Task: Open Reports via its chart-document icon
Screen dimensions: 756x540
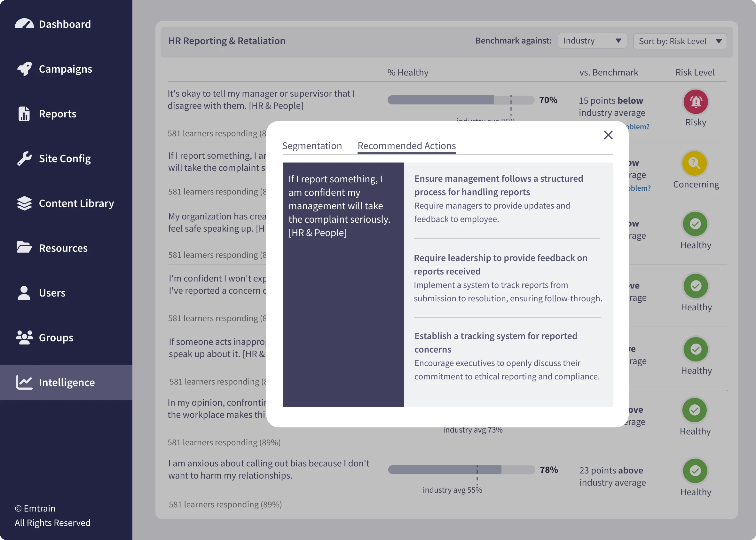Action: (x=24, y=114)
